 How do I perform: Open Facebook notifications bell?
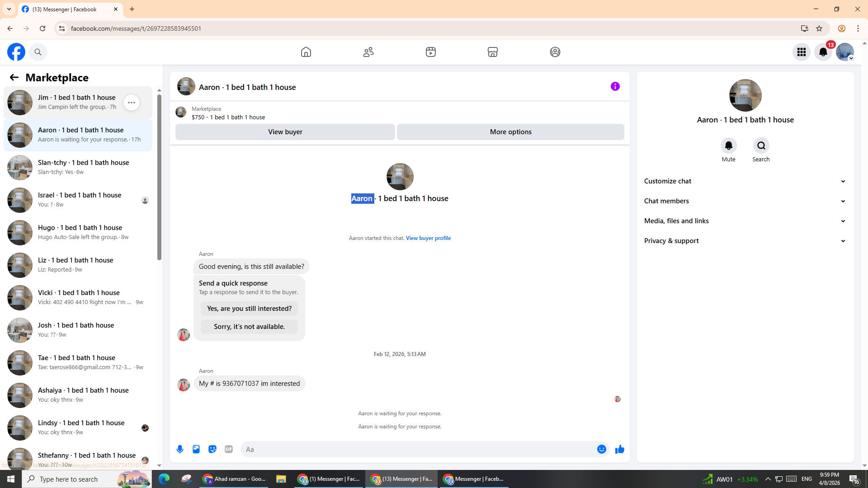pyautogui.click(x=823, y=52)
